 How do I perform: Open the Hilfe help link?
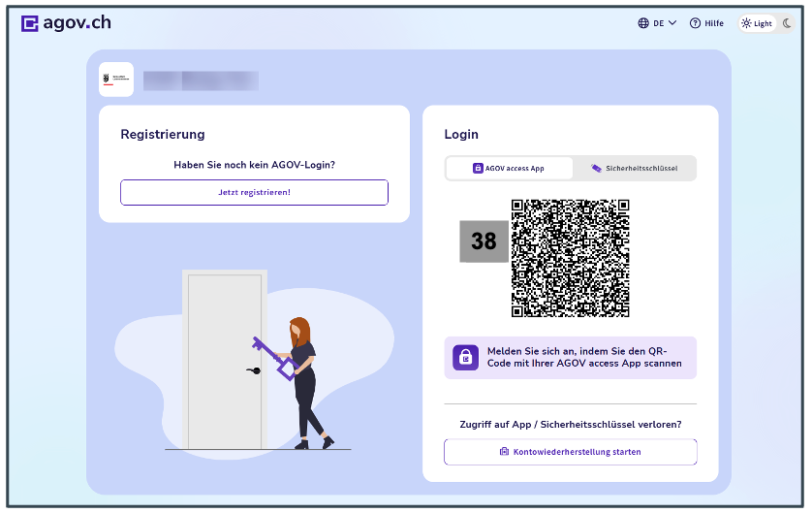[706, 23]
